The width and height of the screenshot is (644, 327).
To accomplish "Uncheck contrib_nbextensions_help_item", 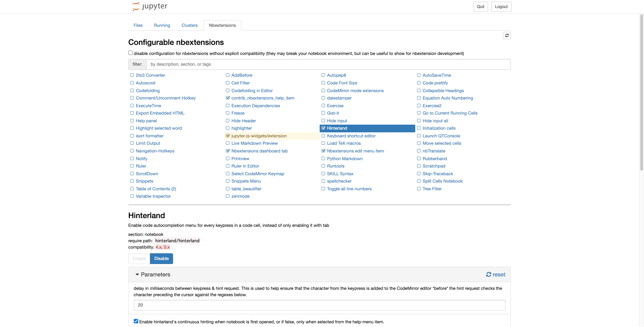I will point(227,98).
